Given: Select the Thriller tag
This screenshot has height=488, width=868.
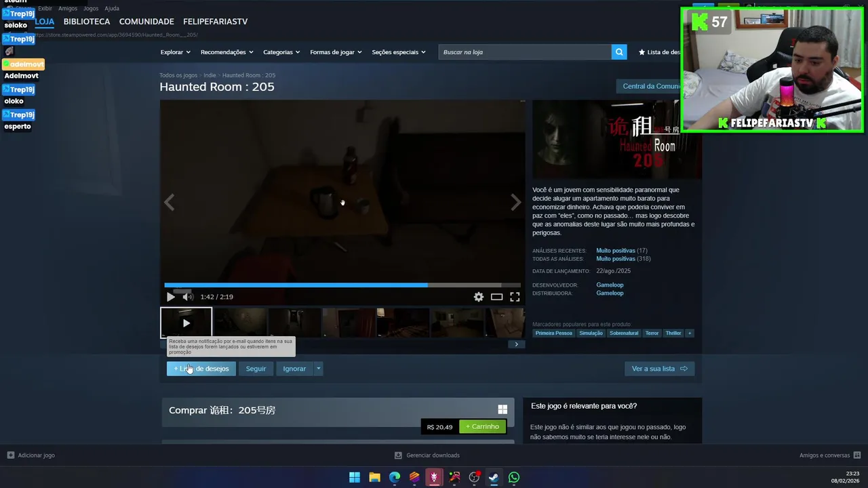Looking at the screenshot, I should click(x=673, y=333).
